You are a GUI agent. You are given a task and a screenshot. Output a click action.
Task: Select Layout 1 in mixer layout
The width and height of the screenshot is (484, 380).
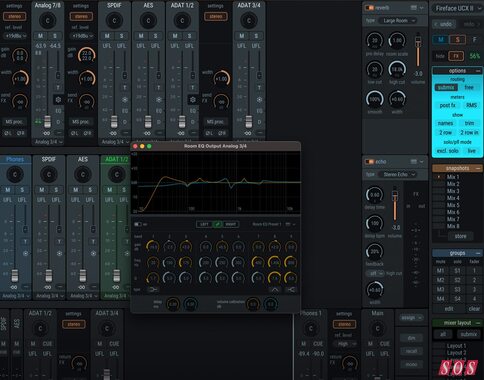coord(456,346)
